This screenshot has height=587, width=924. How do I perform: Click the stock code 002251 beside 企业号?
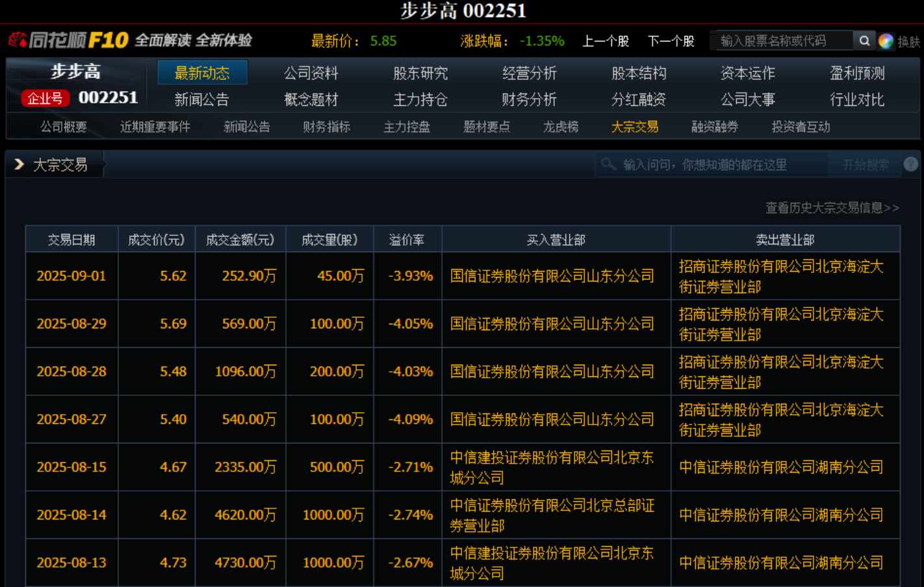coord(108,98)
